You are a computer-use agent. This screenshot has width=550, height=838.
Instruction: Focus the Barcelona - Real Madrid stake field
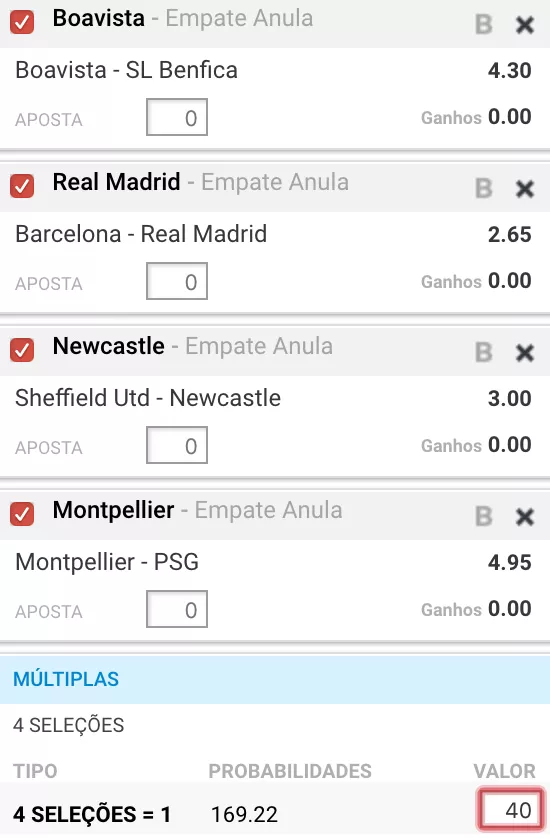177,281
